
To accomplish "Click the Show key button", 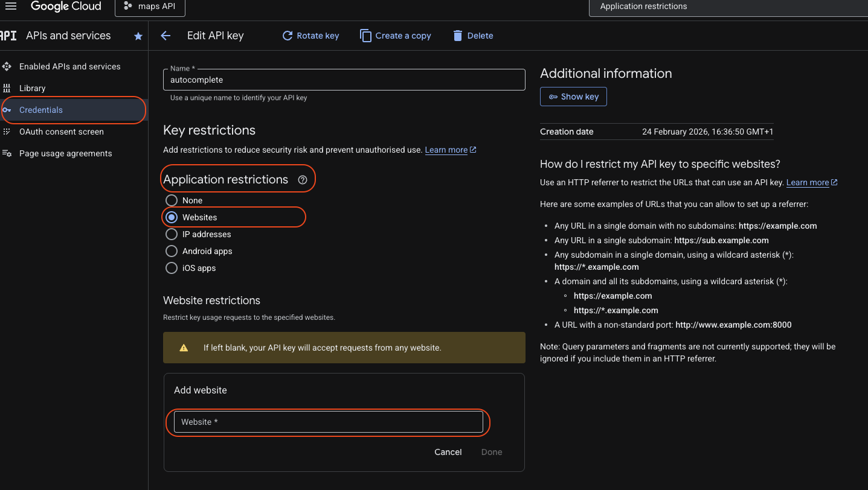I will click(573, 97).
